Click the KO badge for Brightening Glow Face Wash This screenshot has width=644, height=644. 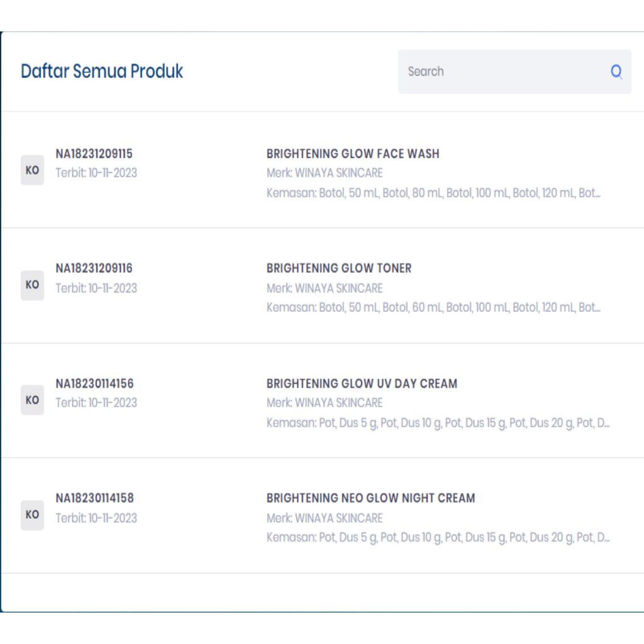pyautogui.click(x=32, y=170)
